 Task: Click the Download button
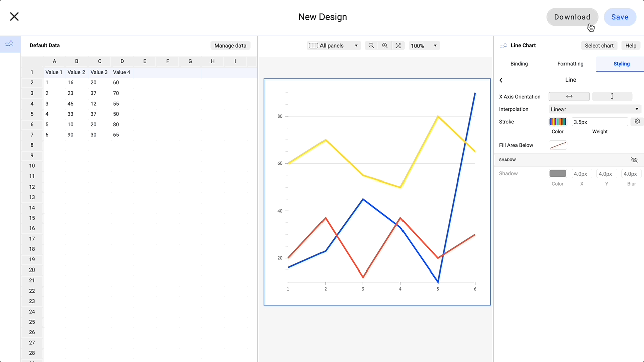click(572, 17)
